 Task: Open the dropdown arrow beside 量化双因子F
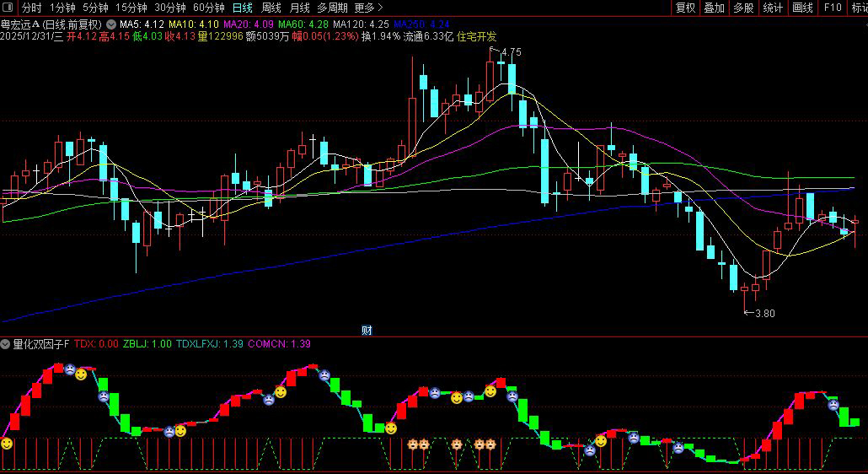[6, 344]
